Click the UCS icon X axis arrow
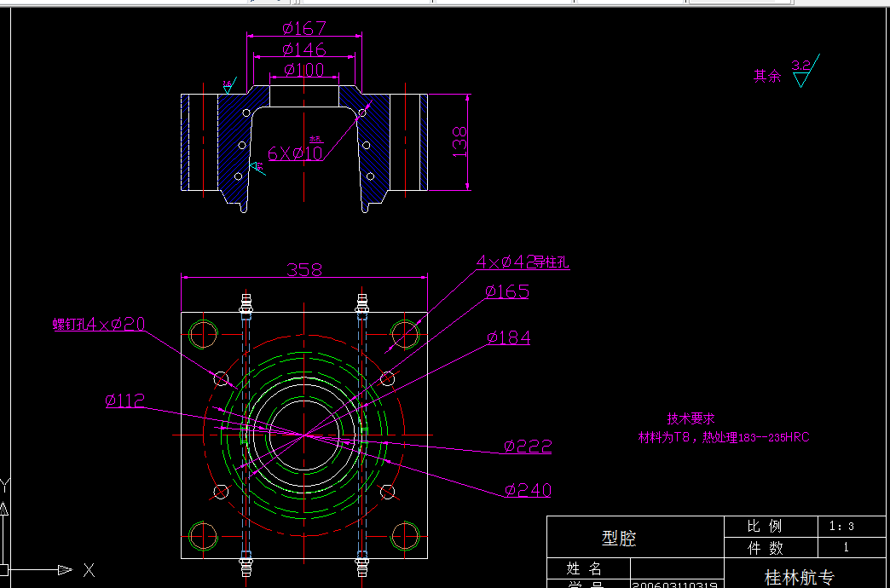Viewport: 890px width, 588px height. (x=66, y=569)
